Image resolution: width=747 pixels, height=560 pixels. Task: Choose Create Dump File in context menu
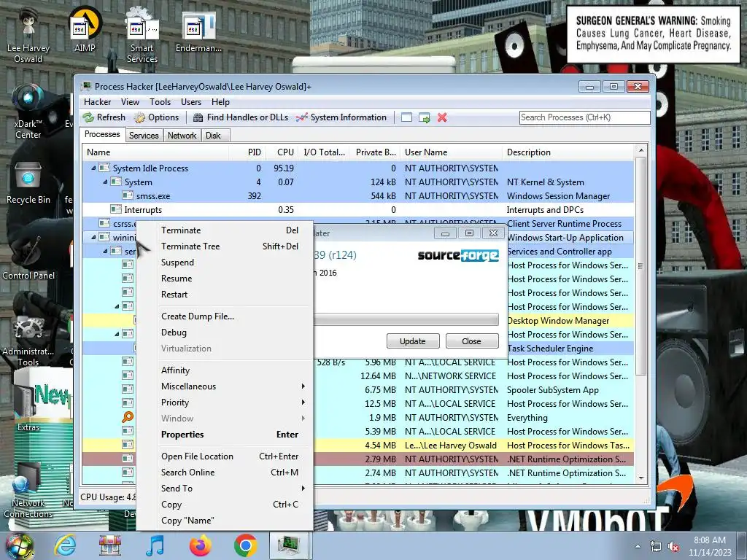[233, 316]
